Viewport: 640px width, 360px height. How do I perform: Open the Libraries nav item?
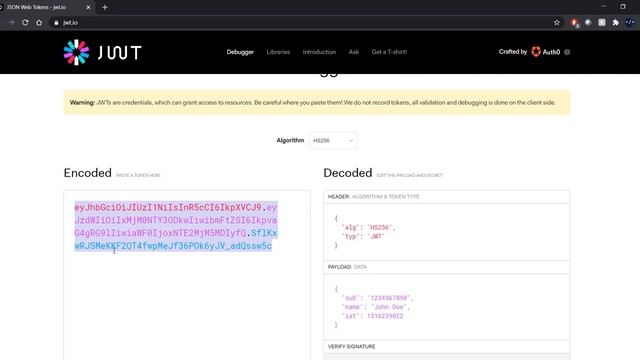278,52
